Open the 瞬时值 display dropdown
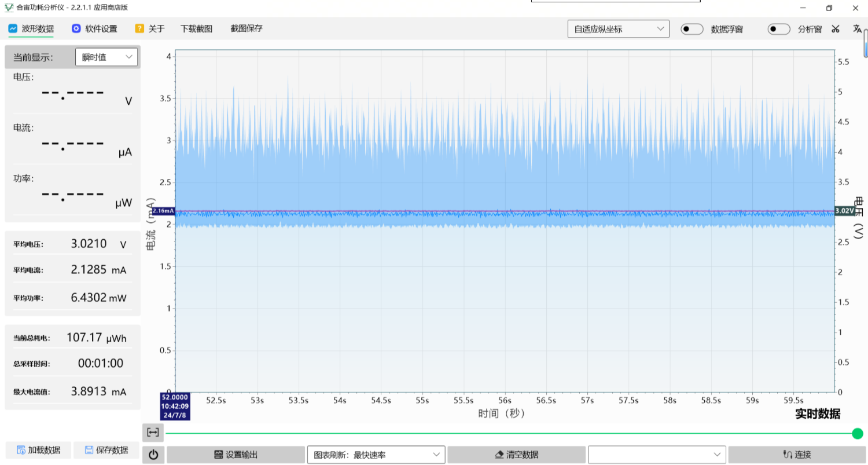Screen dimensions: 868x465 coord(106,57)
